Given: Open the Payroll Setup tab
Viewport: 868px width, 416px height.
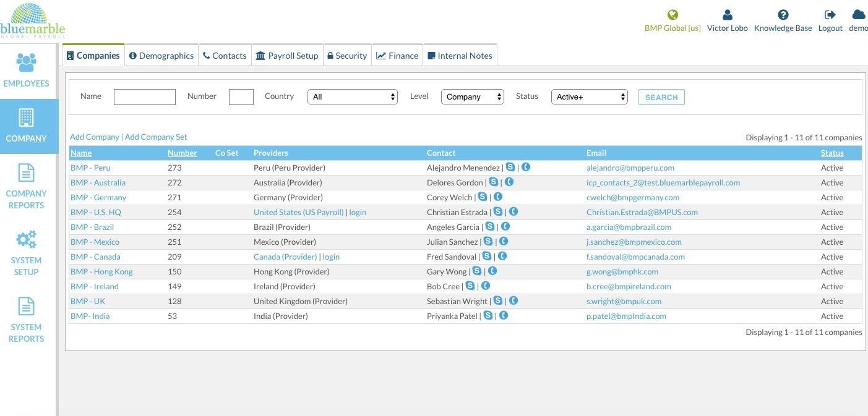Looking at the screenshot, I should 287,55.
